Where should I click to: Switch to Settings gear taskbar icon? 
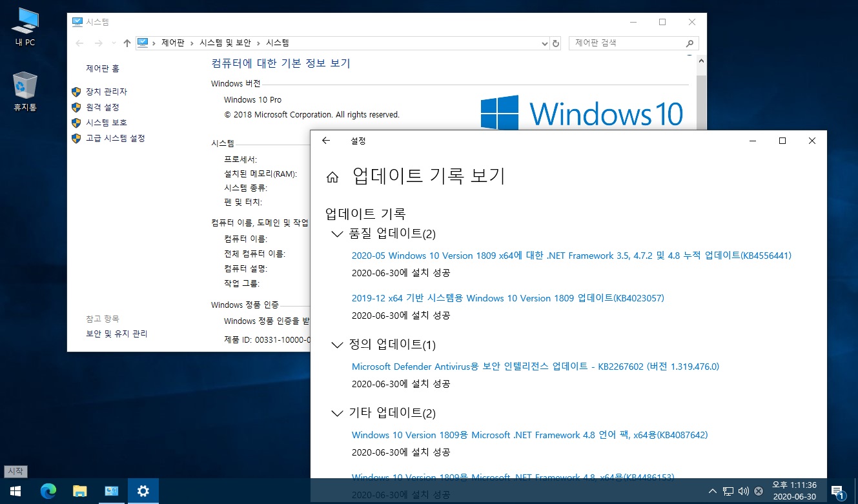(143, 491)
